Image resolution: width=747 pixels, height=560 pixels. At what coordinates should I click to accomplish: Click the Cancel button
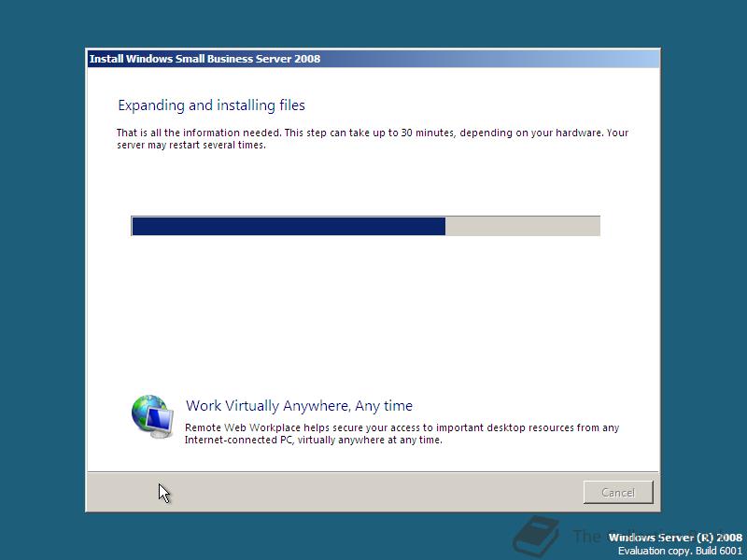618,493
